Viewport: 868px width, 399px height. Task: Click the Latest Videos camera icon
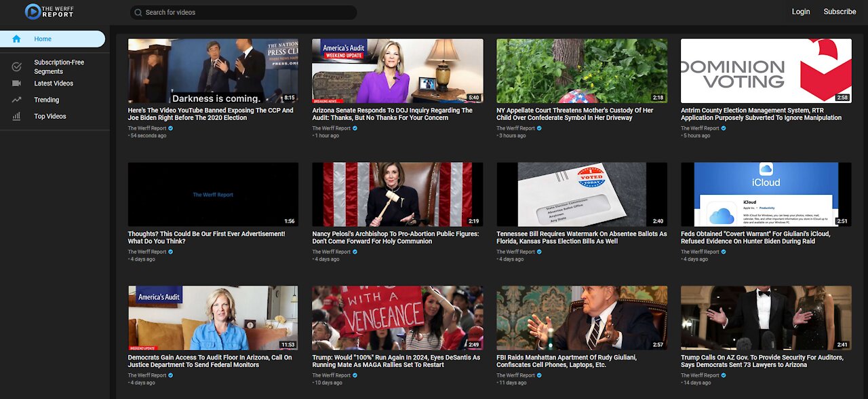(x=16, y=83)
